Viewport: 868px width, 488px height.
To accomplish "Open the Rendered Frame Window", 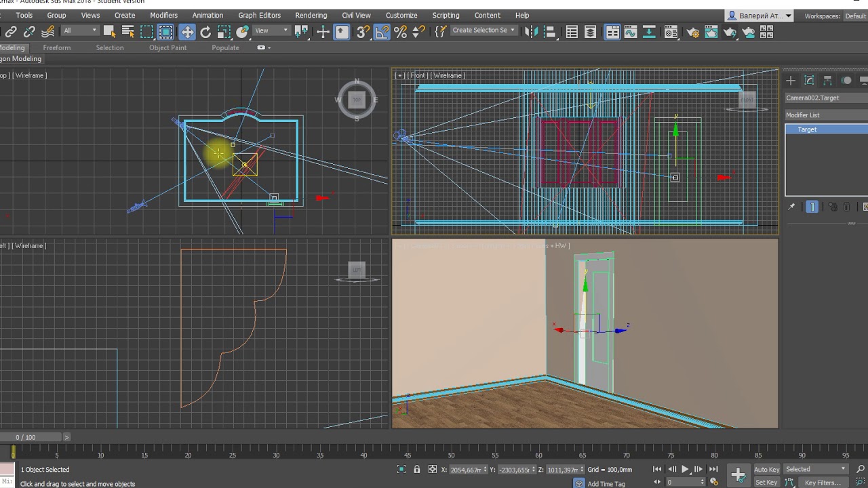I will tap(711, 32).
